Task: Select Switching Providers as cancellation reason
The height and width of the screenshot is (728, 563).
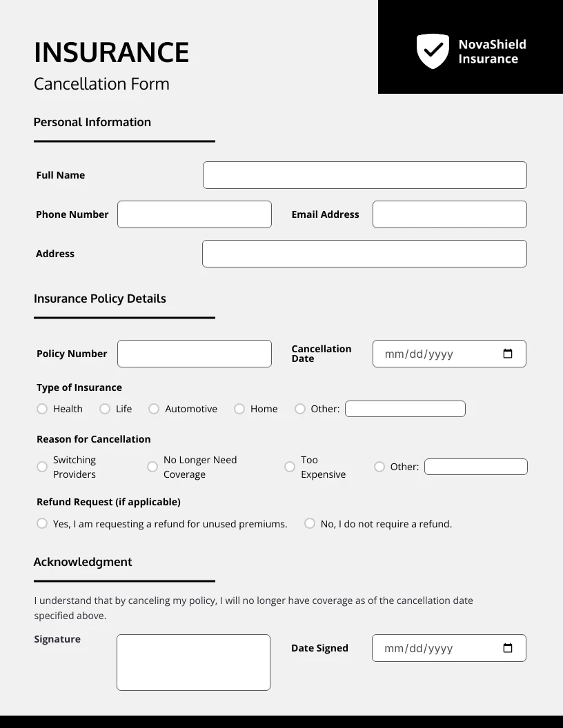Action: tap(41, 467)
